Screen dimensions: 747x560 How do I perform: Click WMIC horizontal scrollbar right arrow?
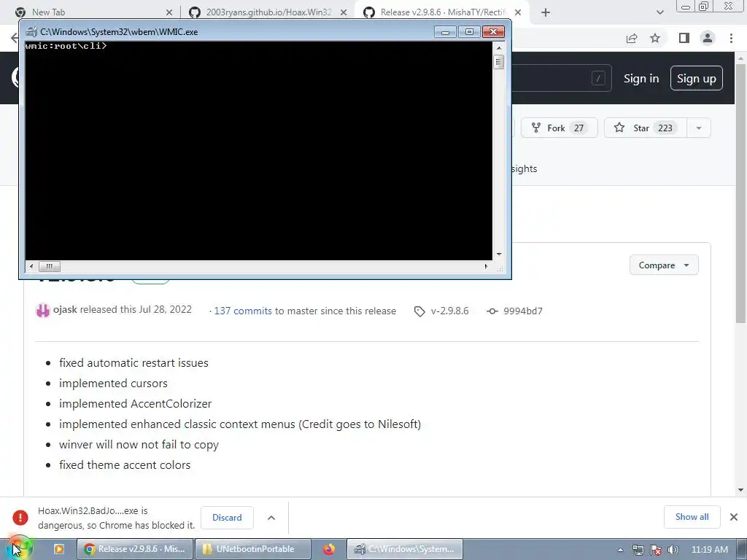(486, 266)
